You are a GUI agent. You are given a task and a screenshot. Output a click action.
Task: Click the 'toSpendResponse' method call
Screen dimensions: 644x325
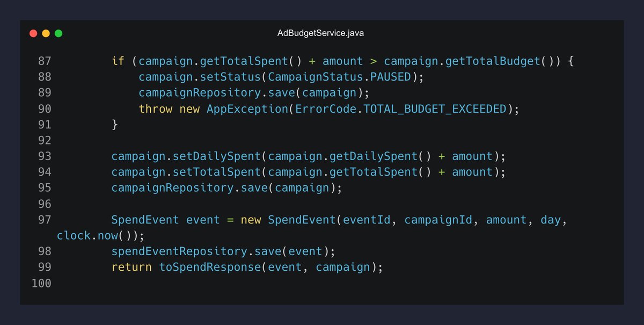[210, 267]
